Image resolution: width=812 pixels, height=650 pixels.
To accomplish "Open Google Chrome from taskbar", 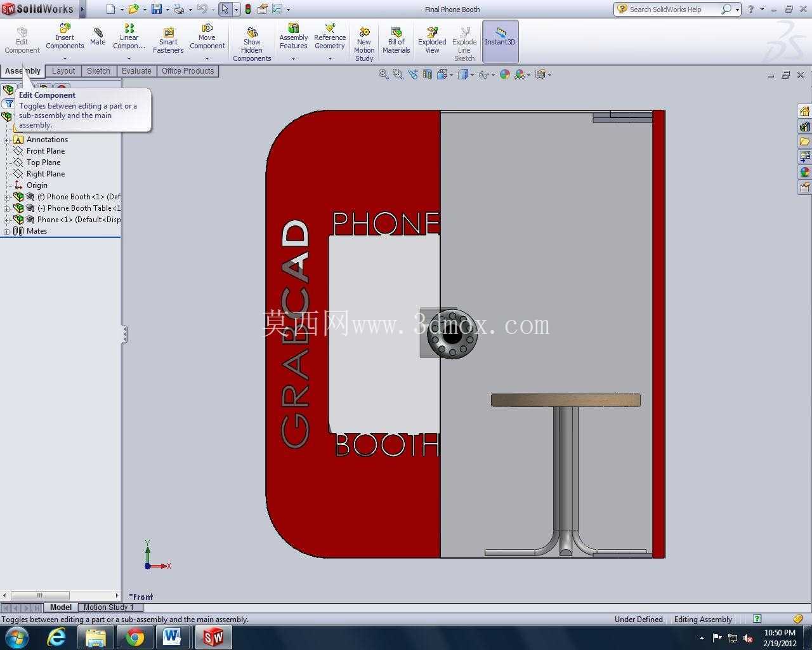I will click(x=134, y=637).
